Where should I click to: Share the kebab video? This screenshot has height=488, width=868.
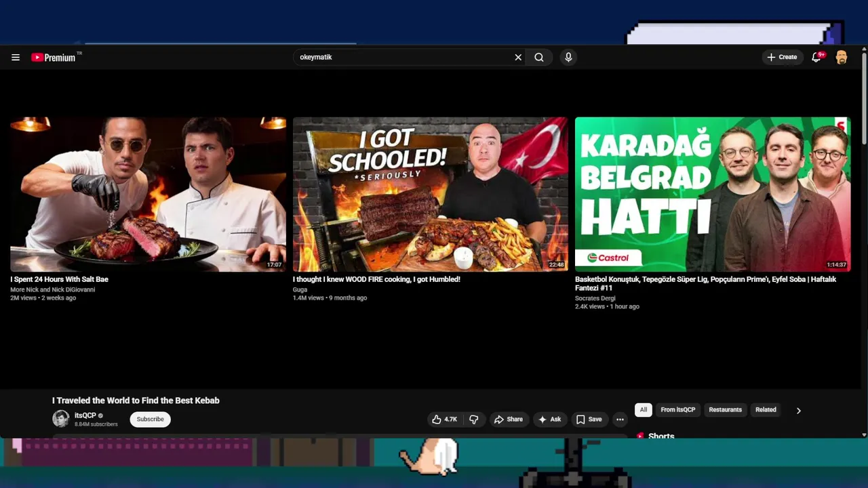click(508, 420)
